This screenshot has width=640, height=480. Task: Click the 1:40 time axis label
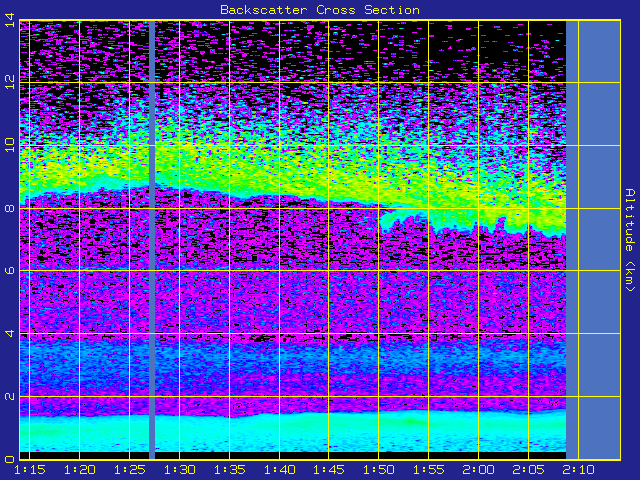279,469
